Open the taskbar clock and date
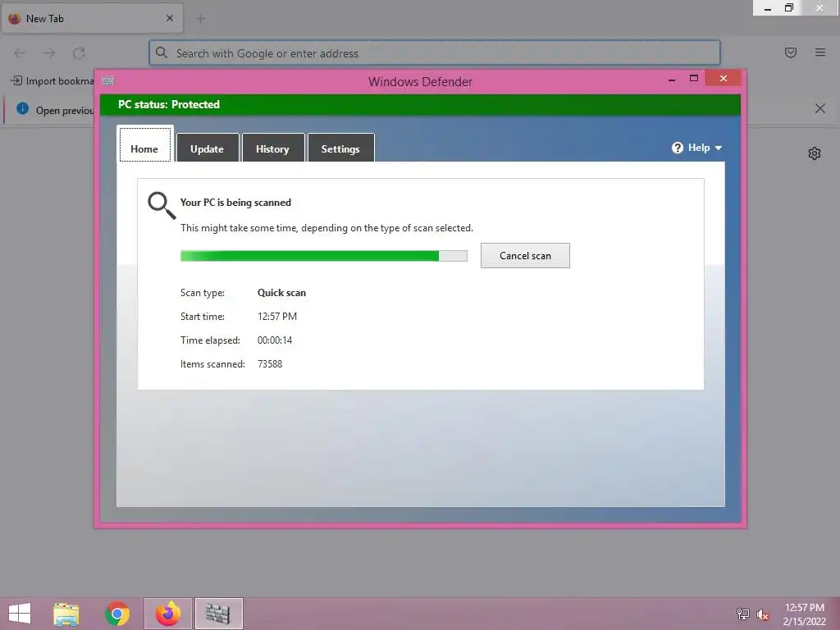Screen dimensions: 840x630 pos(804,614)
